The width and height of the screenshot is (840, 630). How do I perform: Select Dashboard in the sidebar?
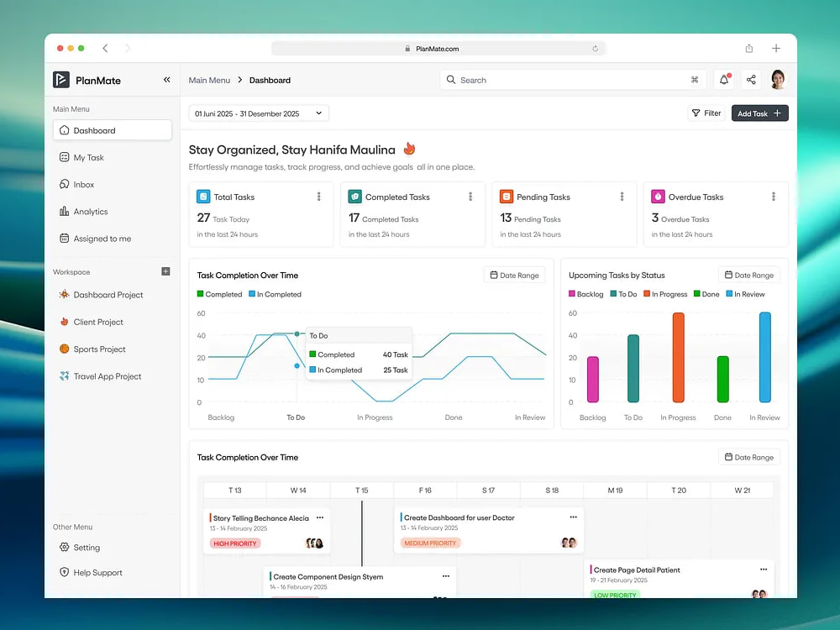click(x=113, y=130)
